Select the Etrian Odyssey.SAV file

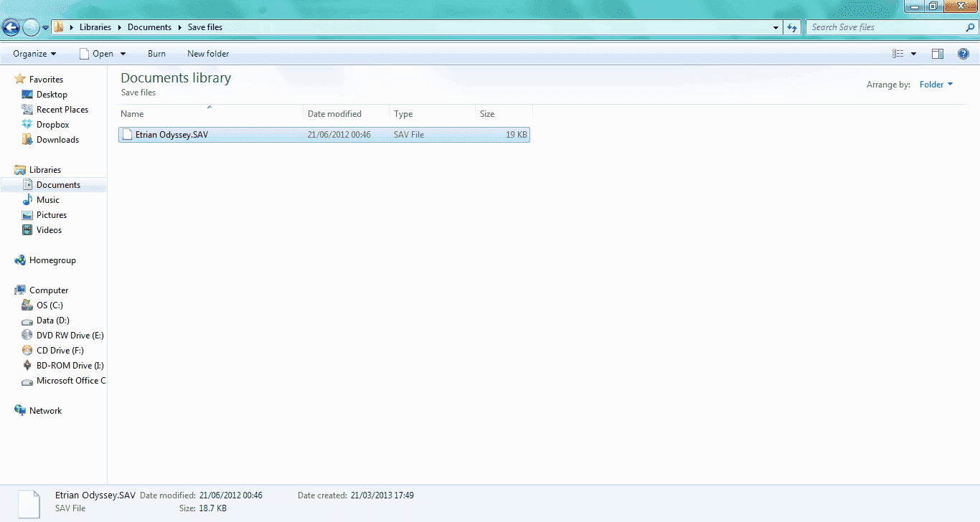324,135
